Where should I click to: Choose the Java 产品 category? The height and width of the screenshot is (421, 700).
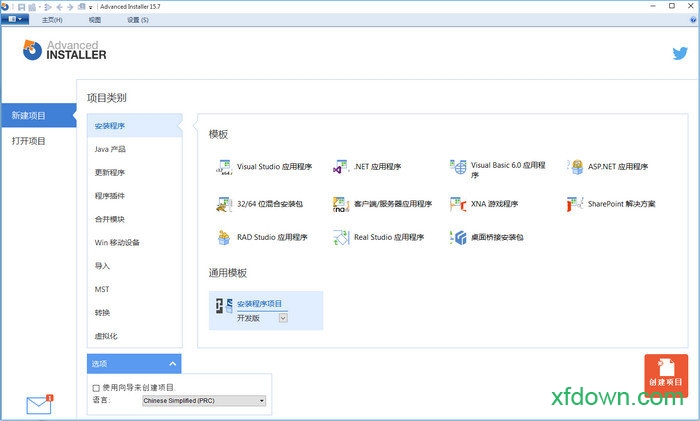point(134,149)
